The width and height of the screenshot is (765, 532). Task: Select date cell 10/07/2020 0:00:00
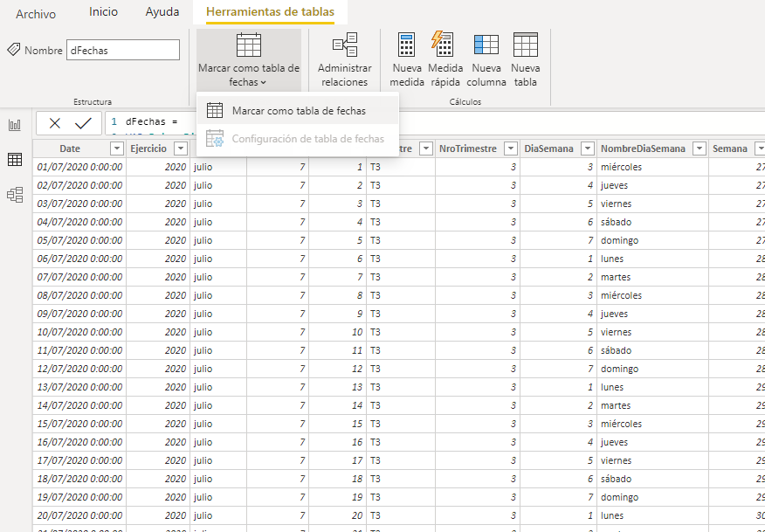[x=80, y=332]
